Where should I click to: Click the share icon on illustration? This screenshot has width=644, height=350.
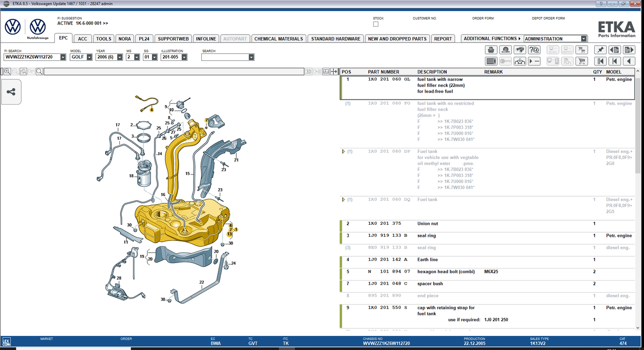[x=11, y=92]
